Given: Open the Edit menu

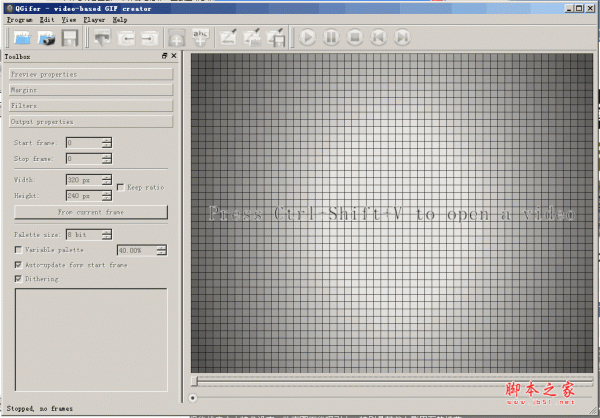Looking at the screenshot, I should click(x=47, y=20).
